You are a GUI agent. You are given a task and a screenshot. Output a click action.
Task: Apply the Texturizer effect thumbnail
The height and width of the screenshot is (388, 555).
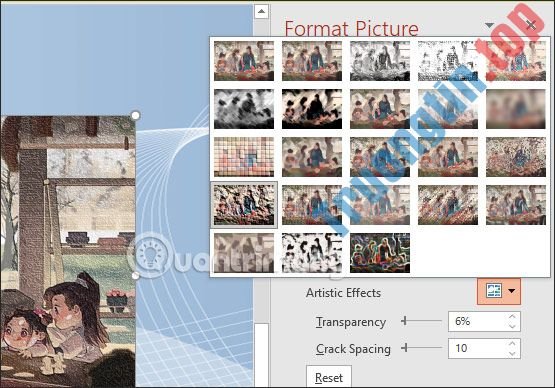pos(312,205)
